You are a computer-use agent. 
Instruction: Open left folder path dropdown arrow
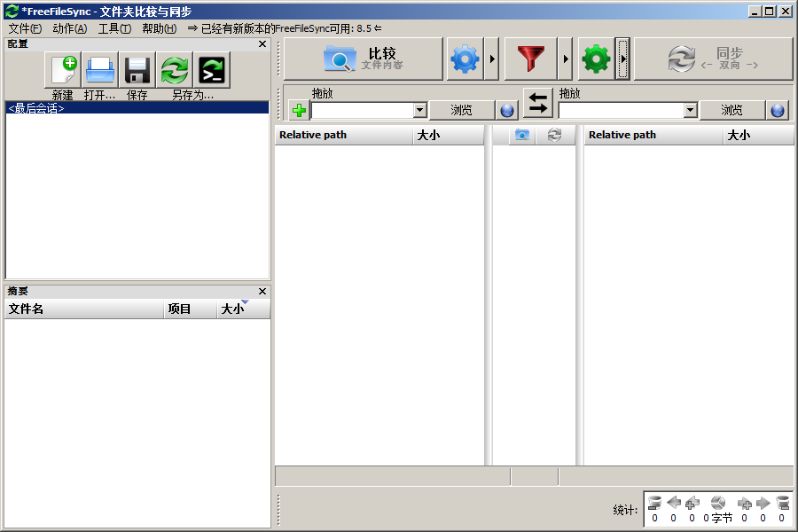pyautogui.click(x=419, y=110)
